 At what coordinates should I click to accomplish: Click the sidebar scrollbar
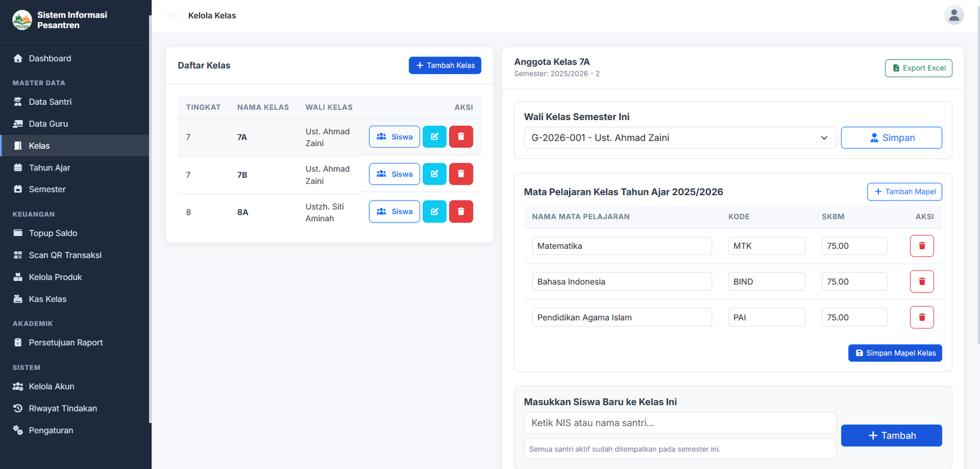click(x=150, y=219)
